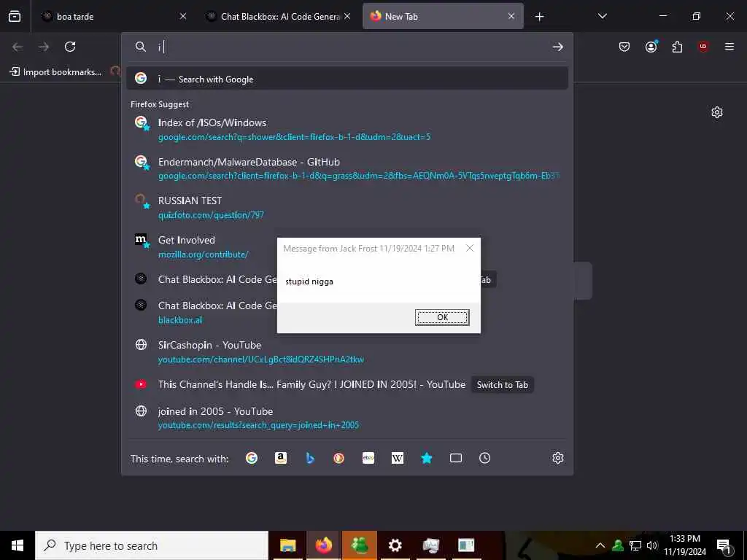Click Import bookmarks in bookmarks toolbar
The width and height of the screenshot is (747, 560).
[56, 72]
